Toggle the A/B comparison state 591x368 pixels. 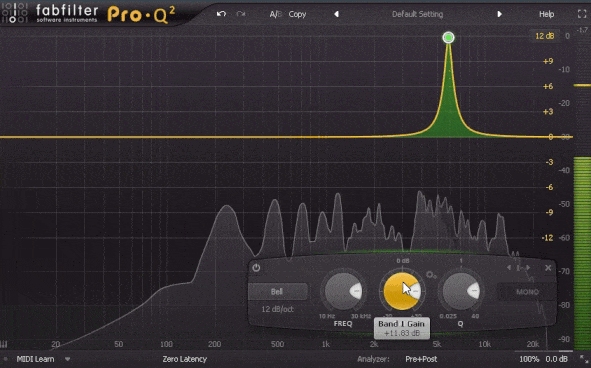pos(276,14)
